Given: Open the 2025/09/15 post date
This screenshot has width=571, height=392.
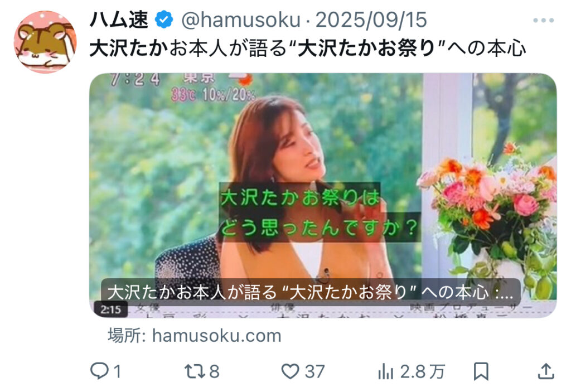Looking at the screenshot, I should coord(371,20).
